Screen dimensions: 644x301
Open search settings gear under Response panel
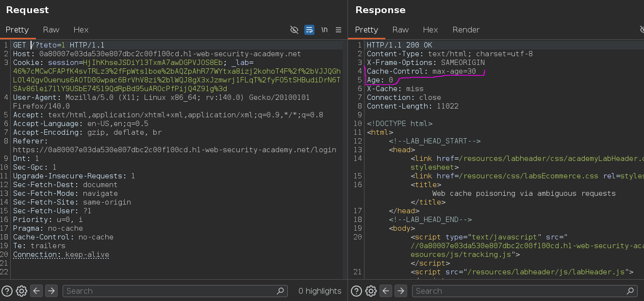[x=371, y=291]
